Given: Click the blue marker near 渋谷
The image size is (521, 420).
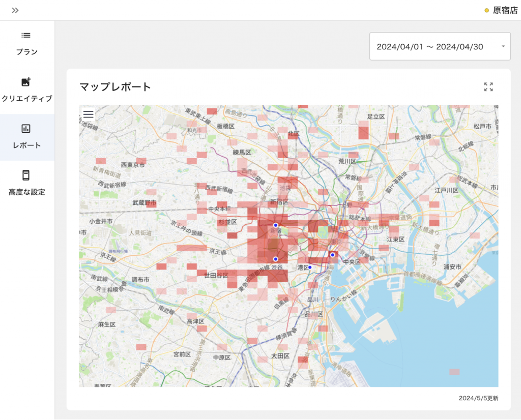Looking at the screenshot, I should tap(275, 259).
